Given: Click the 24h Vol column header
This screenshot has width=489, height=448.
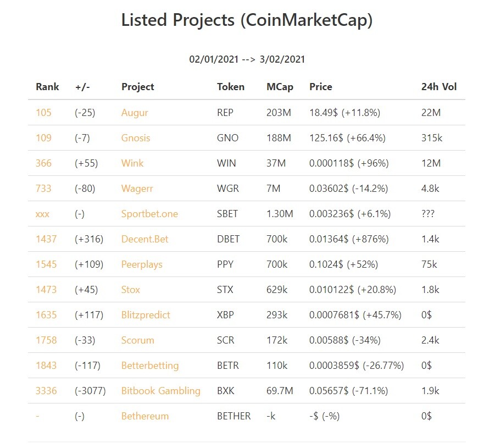Looking at the screenshot, I should pyautogui.click(x=439, y=87).
